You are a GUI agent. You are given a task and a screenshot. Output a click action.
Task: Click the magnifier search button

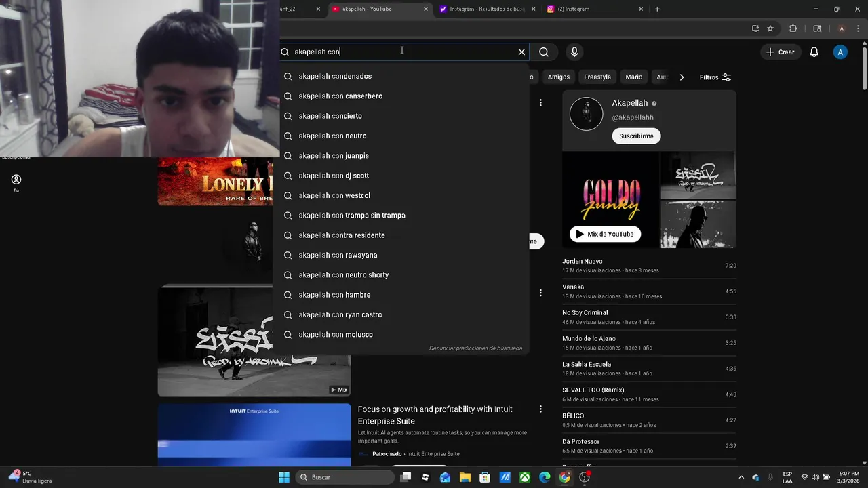click(x=544, y=52)
